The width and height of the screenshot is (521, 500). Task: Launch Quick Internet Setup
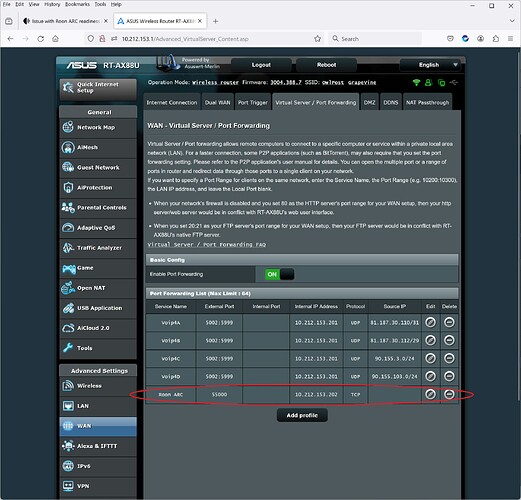[98, 89]
